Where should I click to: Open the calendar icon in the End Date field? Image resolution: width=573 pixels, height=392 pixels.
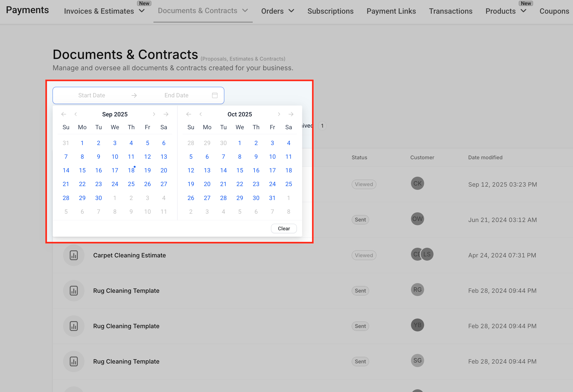coord(215,95)
